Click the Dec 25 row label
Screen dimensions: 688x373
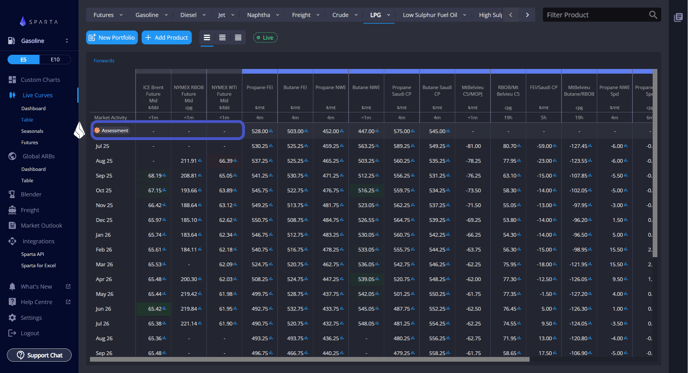pos(104,220)
